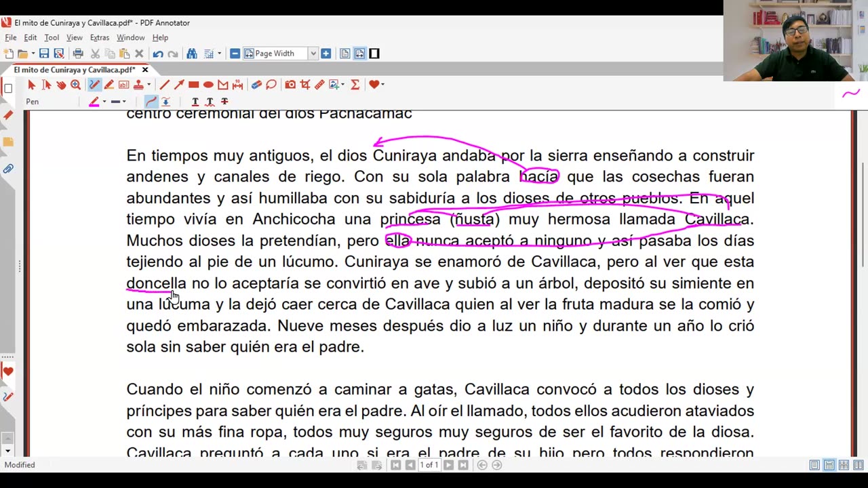The height and width of the screenshot is (488, 868).
Task: Open the Edit menu
Action: click(31, 37)
